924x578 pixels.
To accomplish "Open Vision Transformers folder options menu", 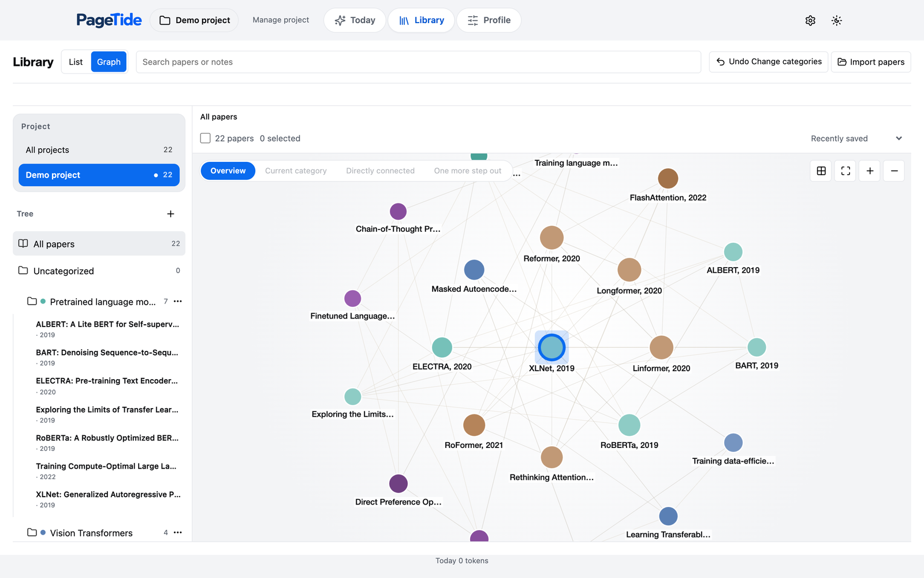I will [x=178, y=532].
